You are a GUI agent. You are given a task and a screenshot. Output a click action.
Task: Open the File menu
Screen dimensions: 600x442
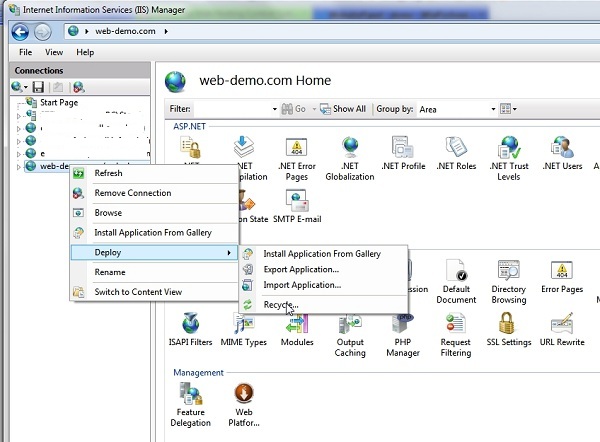[x=26, y=52]
